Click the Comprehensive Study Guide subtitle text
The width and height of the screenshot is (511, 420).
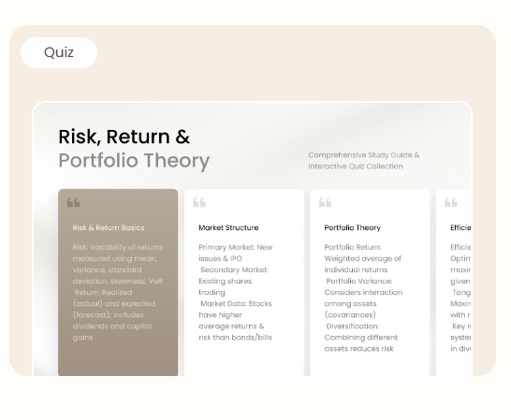(x=364, y=155)
